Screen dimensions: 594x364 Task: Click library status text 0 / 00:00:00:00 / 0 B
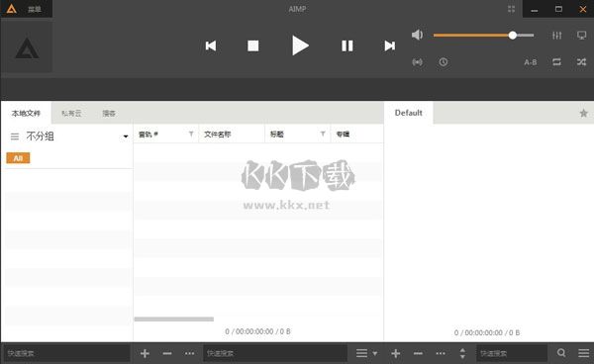[x=257, y=331]
